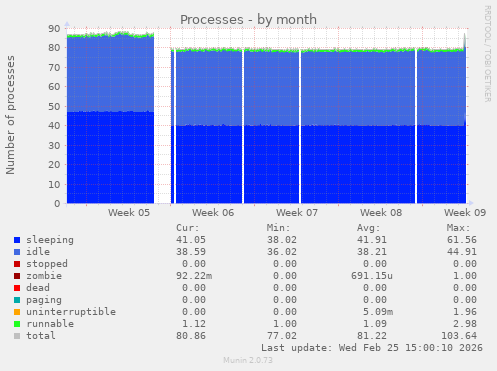This screenshot has height=371, width=497.
Task: Click runnable average value 1.09
Action: click(375, 324)
